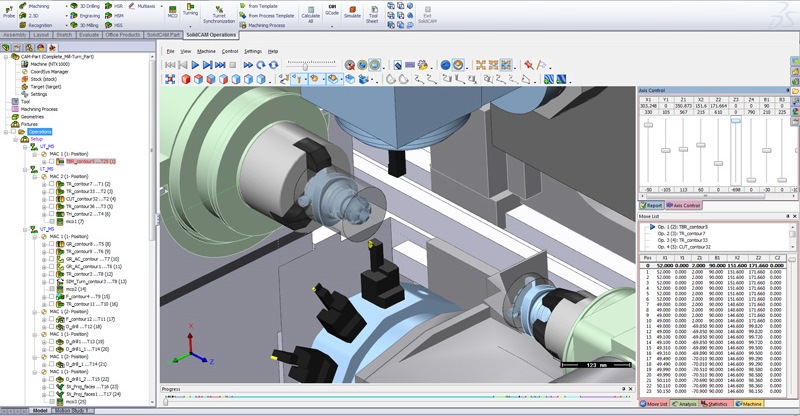Launch the Simulate icon
This screenshot has height=416, width=800.
pyautogui.click(x=352, y=11)
